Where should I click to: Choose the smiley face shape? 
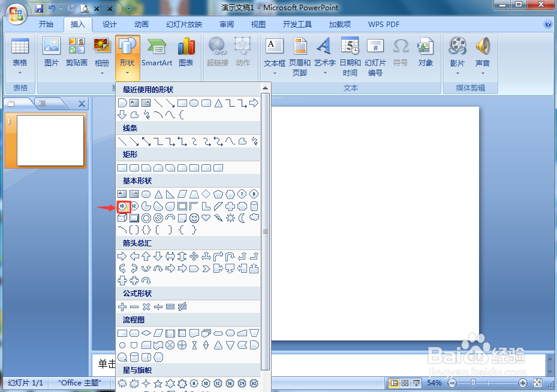pyautogui.click(x=194, y=218)
